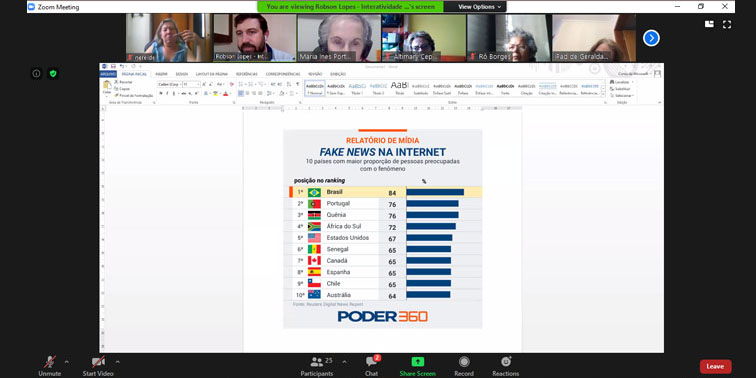The image size is (756, 378).
Task: Show next participants with blue arrow
Action: 651,38
